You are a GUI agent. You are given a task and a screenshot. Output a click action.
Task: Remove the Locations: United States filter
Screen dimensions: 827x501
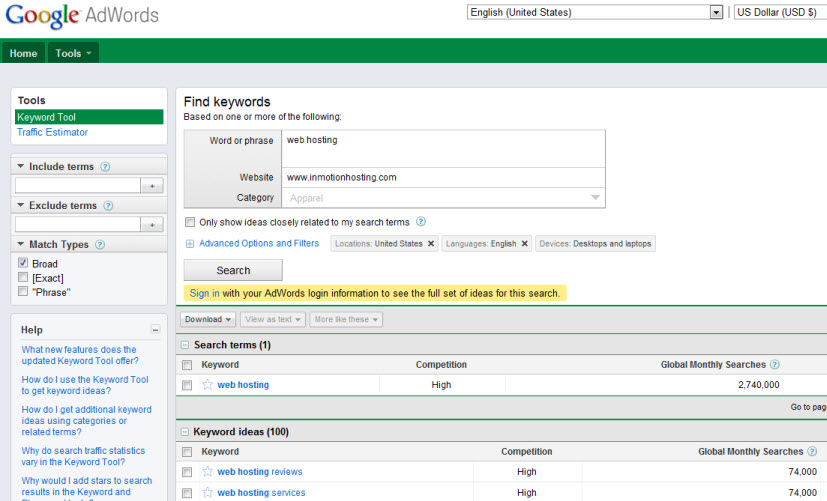pos(431,243)
